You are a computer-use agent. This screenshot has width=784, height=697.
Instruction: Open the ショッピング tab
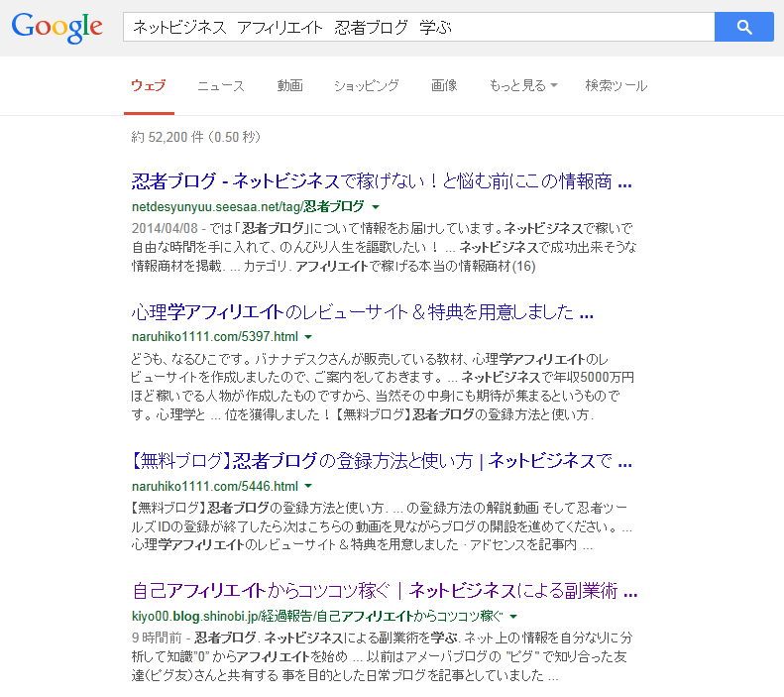tap(367, 86)
